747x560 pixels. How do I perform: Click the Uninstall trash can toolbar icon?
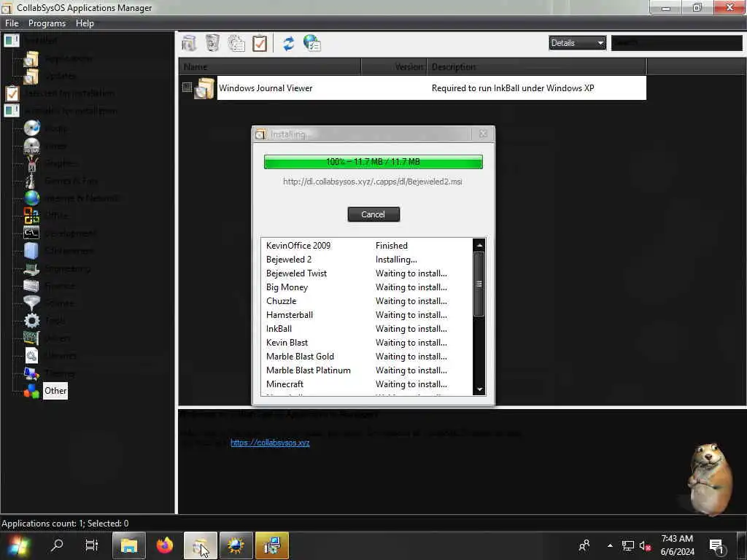[212, 43]
